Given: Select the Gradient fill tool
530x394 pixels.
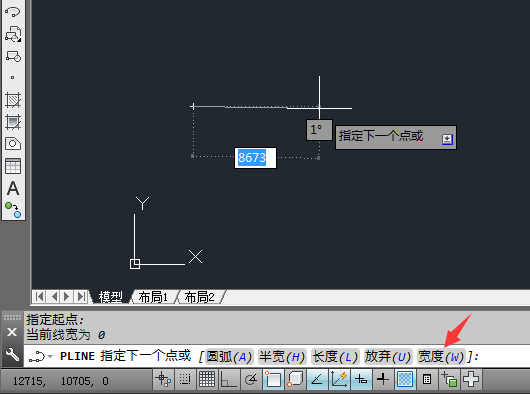Looking at the screenshot, I should [x=13, y=122].
